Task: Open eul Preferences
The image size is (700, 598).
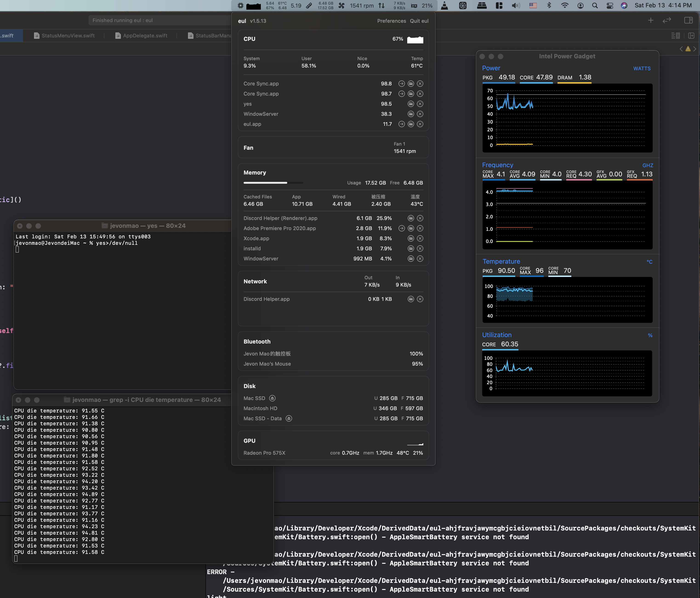Action: coord(391,21)
